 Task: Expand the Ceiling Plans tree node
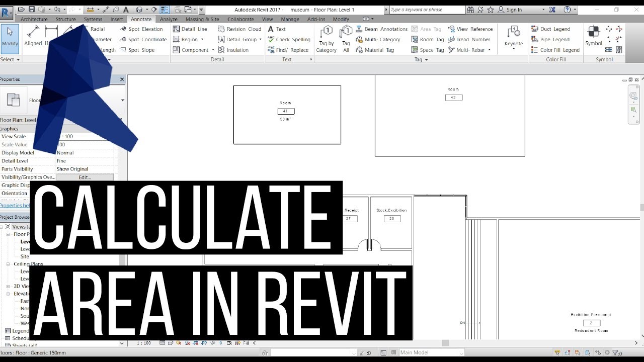(9, 264)
